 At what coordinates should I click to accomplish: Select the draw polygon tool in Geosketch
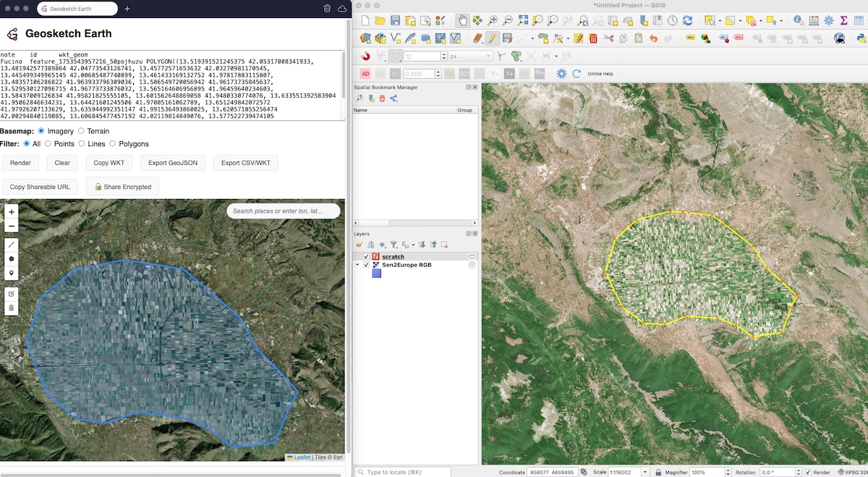12,259
